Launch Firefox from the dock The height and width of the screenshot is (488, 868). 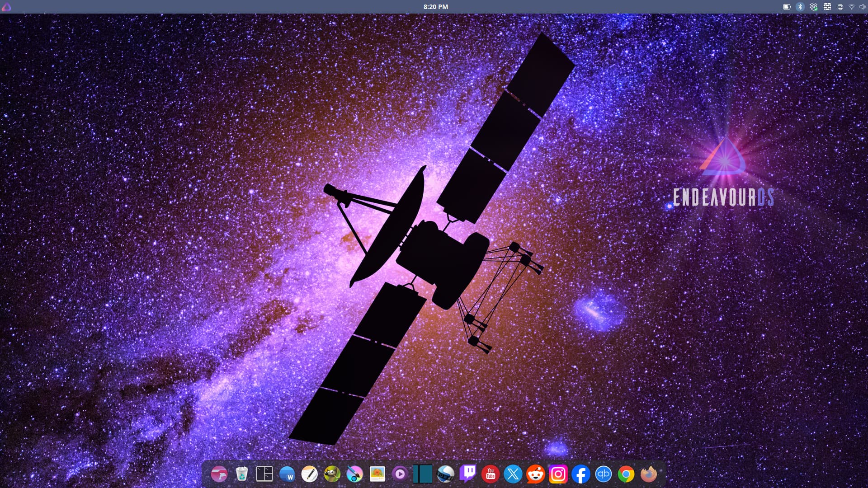click(649, 474)
